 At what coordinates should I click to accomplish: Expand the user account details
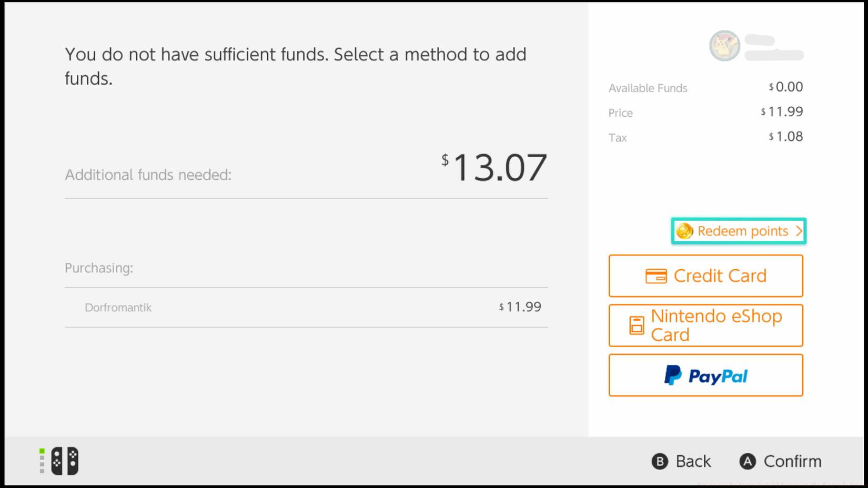point(773,46)
